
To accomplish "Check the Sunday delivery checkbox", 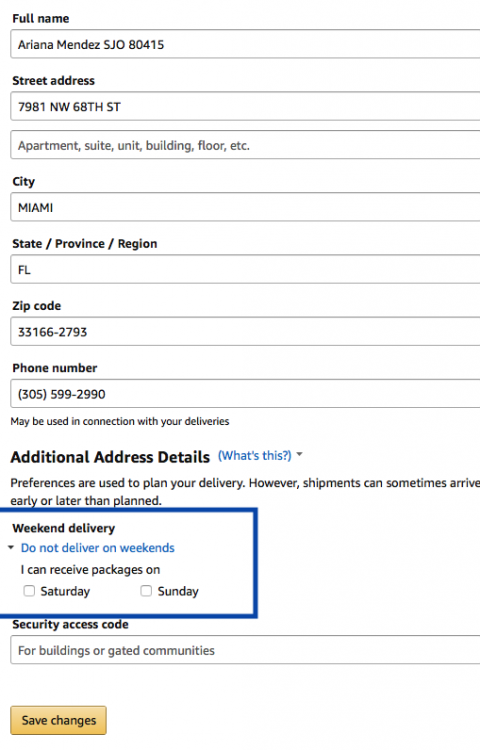I will [x=146, y=591].
